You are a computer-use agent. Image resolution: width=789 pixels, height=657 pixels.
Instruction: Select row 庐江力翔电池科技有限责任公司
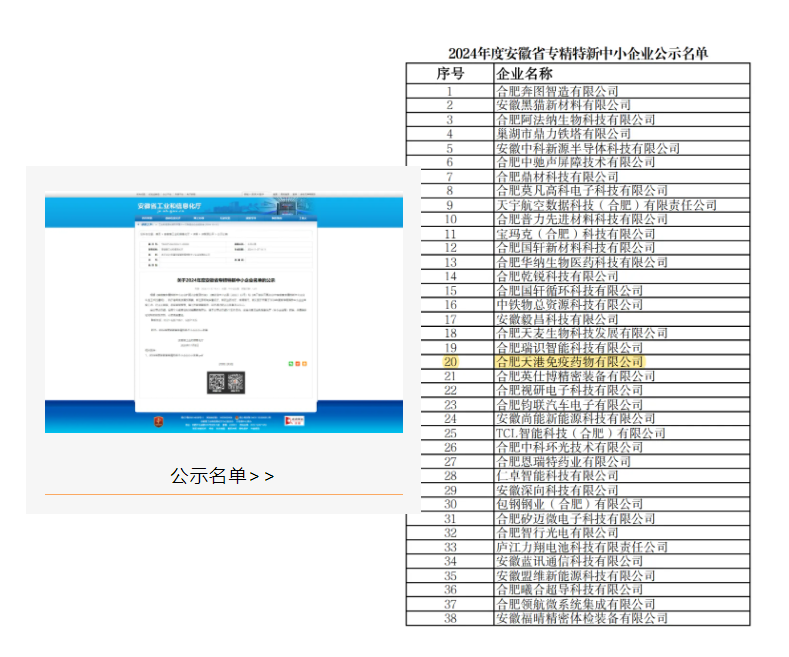click(578, 547)
